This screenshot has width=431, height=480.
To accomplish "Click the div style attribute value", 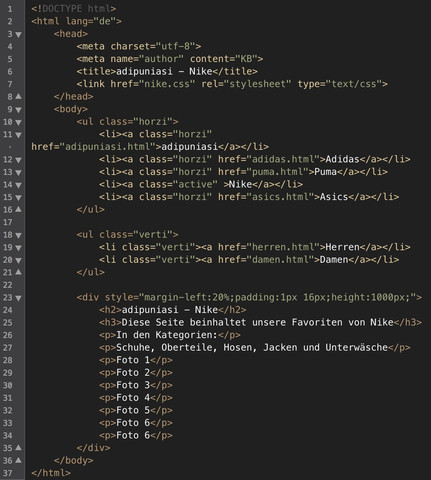I will coord(277,297).
